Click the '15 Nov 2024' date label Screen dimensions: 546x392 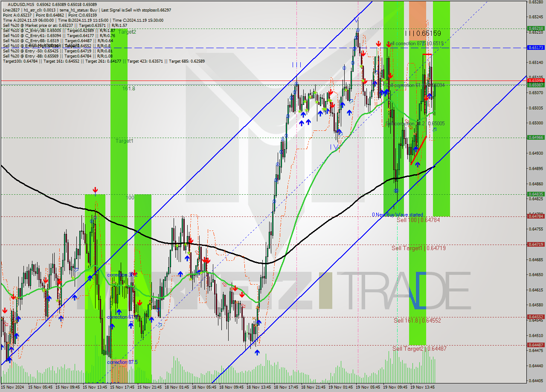pyautogui.click(x=12, y=387)
